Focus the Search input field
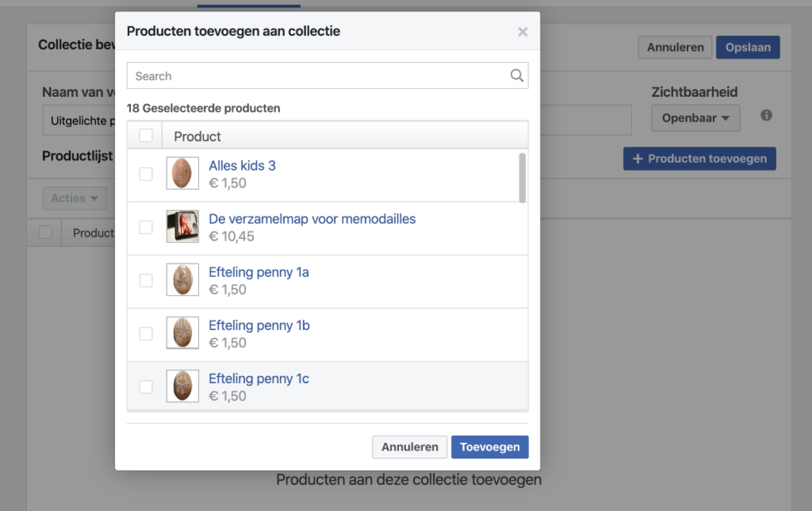Image resolution: width=812 pixels, height=511 pixels. point(319,76)
